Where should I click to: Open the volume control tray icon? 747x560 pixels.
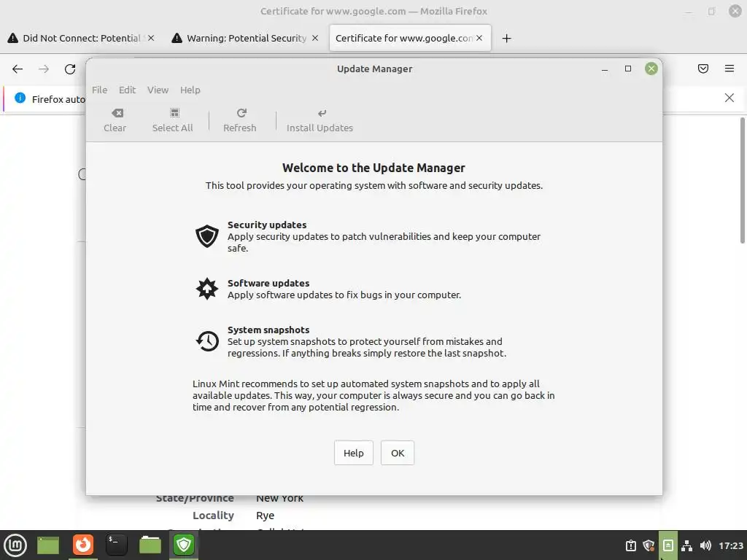pyautogui.click(x=705, y=545)
